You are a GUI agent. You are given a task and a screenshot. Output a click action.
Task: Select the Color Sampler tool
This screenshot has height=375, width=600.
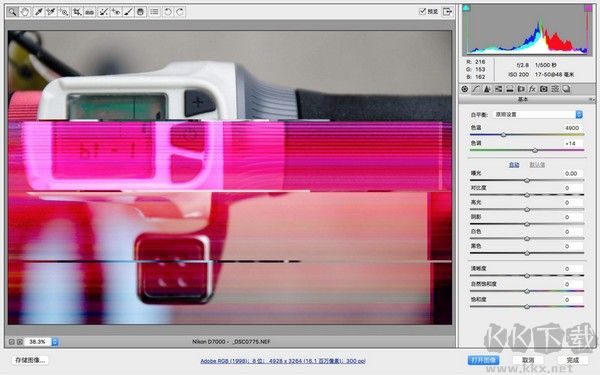(x=51, y=12)
